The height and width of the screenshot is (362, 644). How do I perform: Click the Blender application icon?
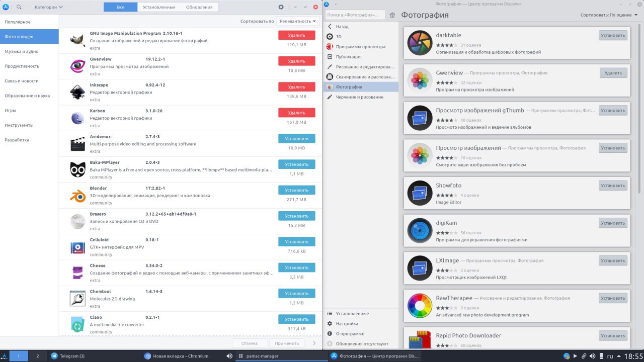point(77,196)
